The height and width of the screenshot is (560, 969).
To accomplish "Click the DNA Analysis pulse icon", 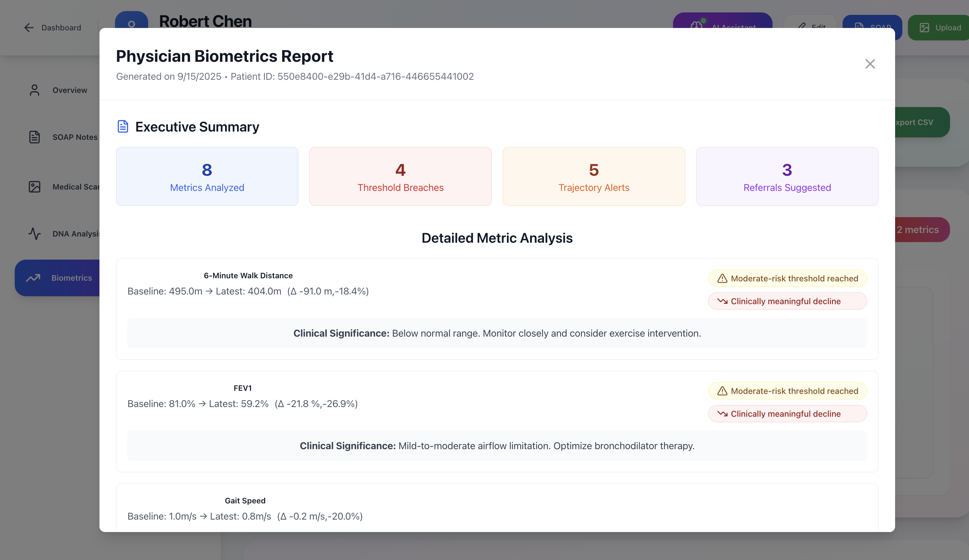I will (x=34, y=234).
